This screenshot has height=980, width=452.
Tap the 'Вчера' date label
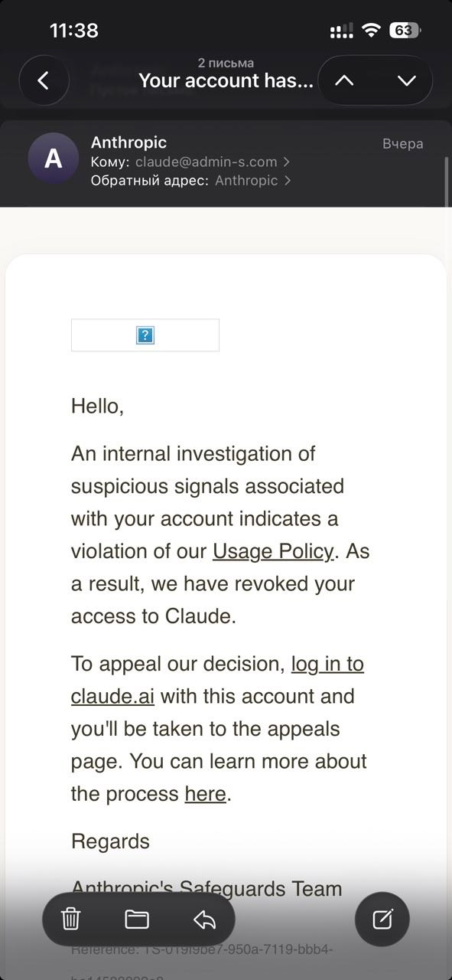402,144
